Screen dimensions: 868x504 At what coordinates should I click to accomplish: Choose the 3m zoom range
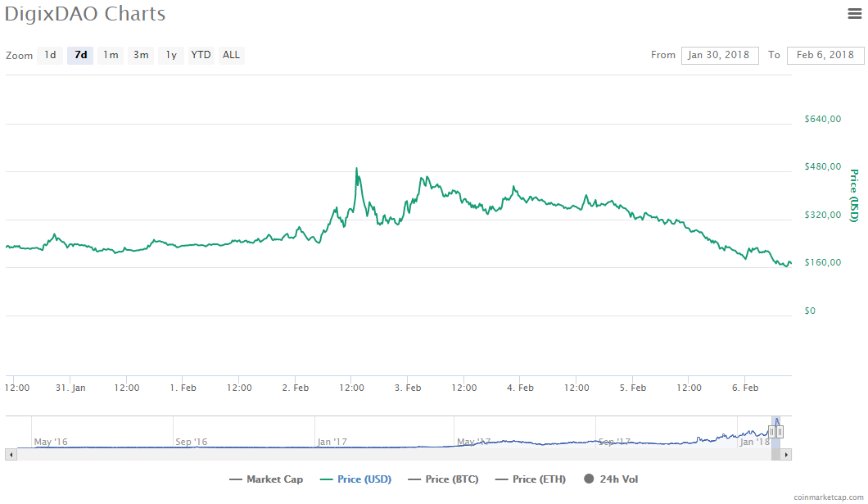tap(141, 55)
